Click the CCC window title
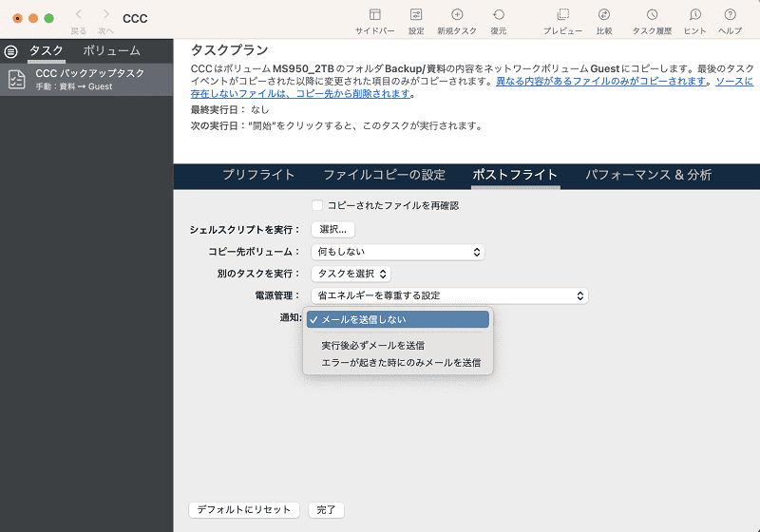This screenshot has height=532, width=760. coord(135,18)
